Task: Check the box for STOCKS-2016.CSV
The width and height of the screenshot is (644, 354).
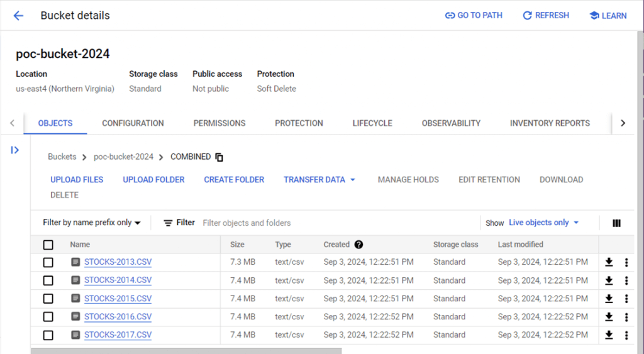Action: click(48, 317)
